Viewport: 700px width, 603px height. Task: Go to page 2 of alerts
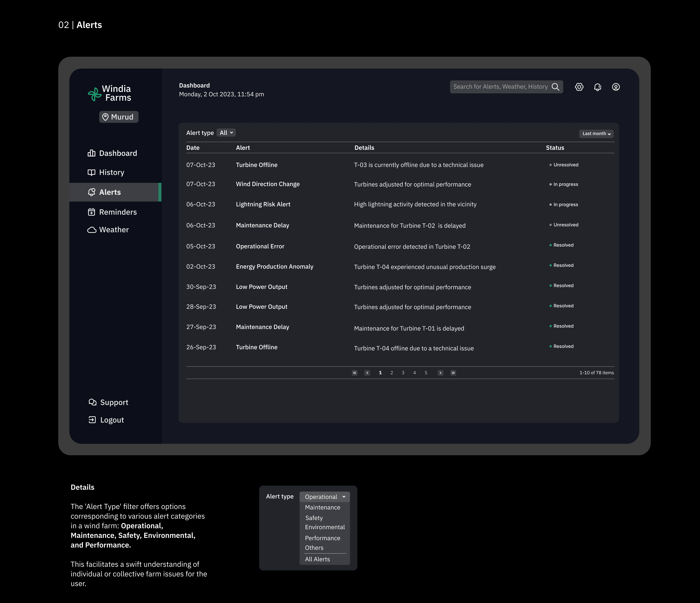point(392,373)
